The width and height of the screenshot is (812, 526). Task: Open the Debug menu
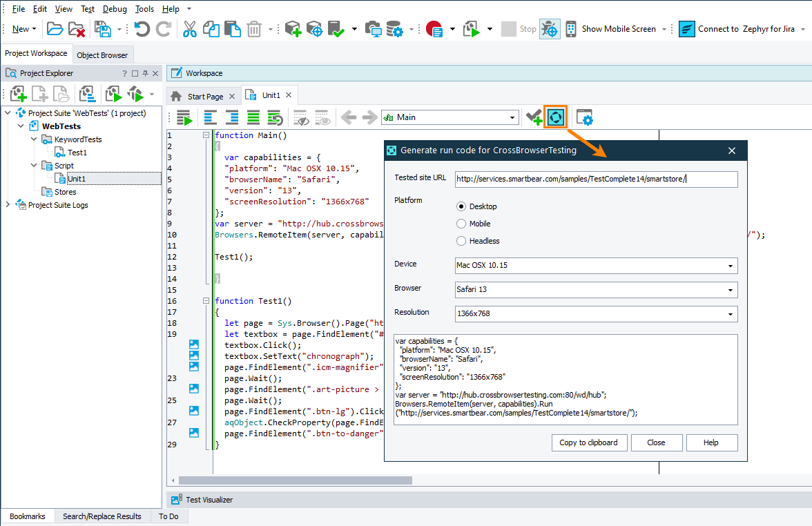click(x=115, y=8)
